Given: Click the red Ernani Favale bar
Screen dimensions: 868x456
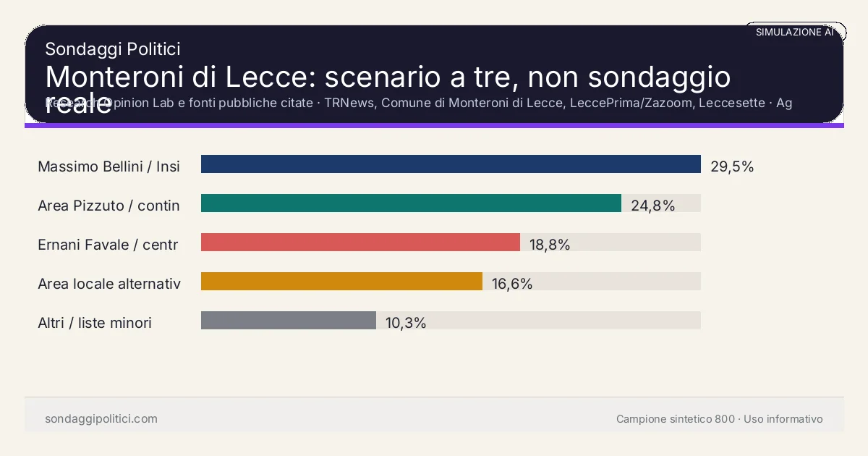Looking at the screenshot, I should pyautogui.click(x=360, y=242).
